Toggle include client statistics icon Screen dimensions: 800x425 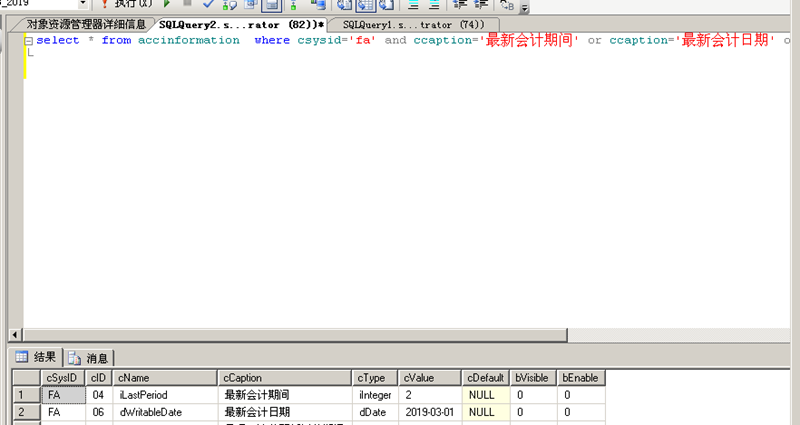click(x=317, y=5)
